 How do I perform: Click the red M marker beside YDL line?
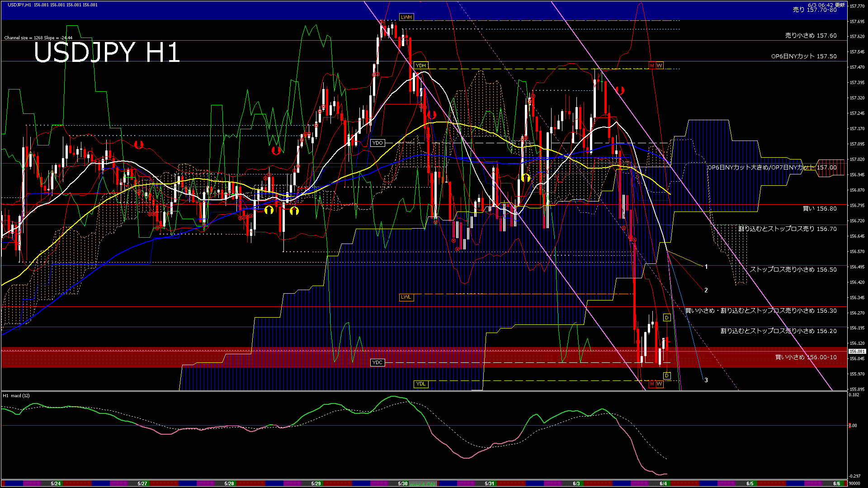point(652,384)
